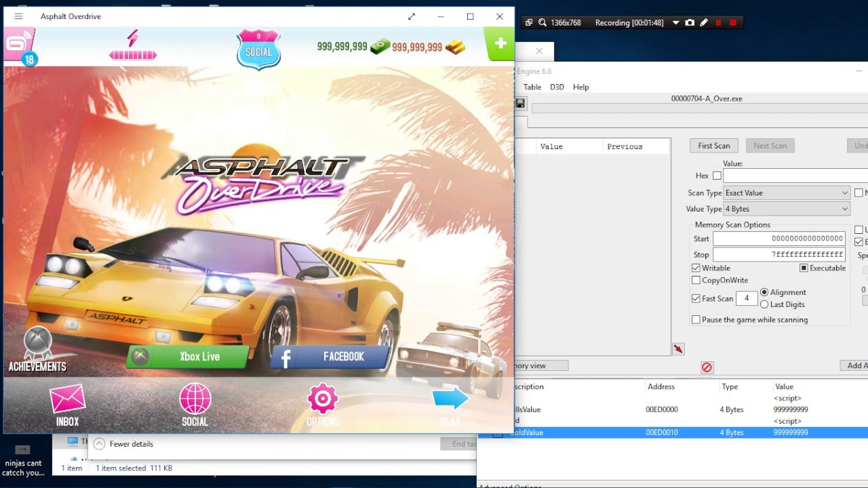Toggle the Hex checkbox
The width and height of the screenshot is (868, 488).
pos(717,176)
